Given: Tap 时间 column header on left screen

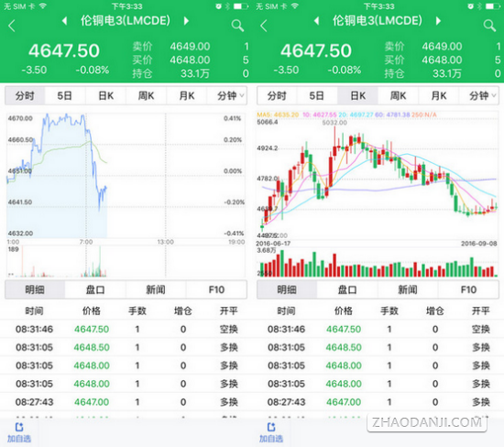Looking at the screenshot, I should (35, 311).
